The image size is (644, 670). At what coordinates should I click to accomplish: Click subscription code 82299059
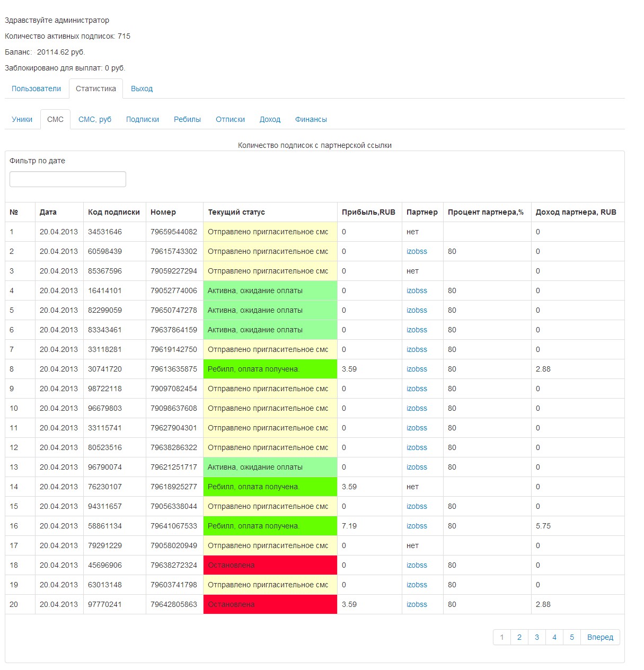(105, 310)
